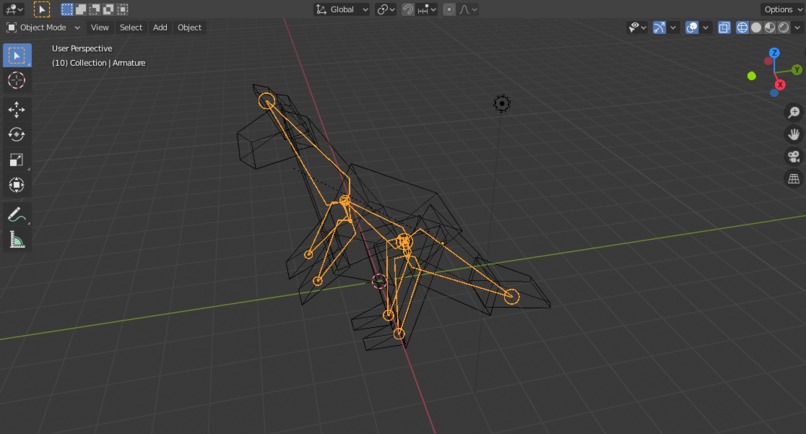806x434 pixels.
Task: Open the Options dropdown
Action: 783,9
